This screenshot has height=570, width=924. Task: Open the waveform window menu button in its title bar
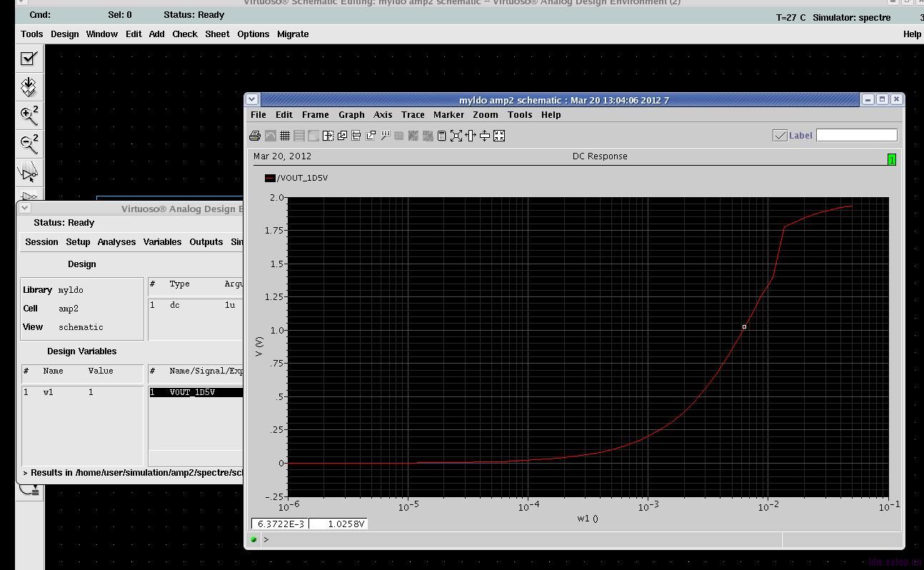pos(251,100)
